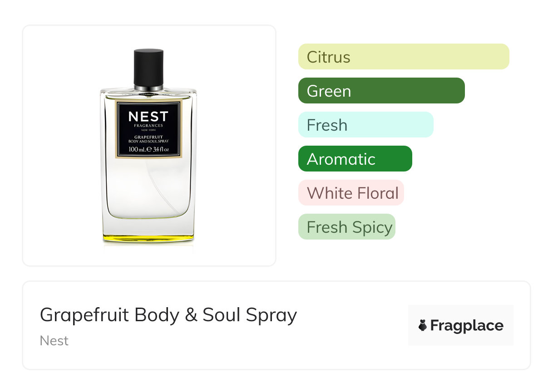553x392 pixels.
Task: Click the FRAGRANCES text on bottle label
Action: [x=148, y=126]
